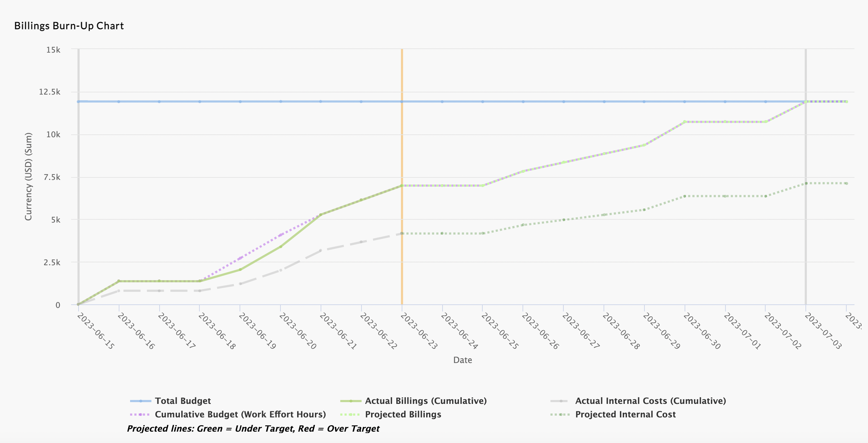
Task: Click Actual Internal Costs point on 2023-06-21
Action: coord(321,251)
